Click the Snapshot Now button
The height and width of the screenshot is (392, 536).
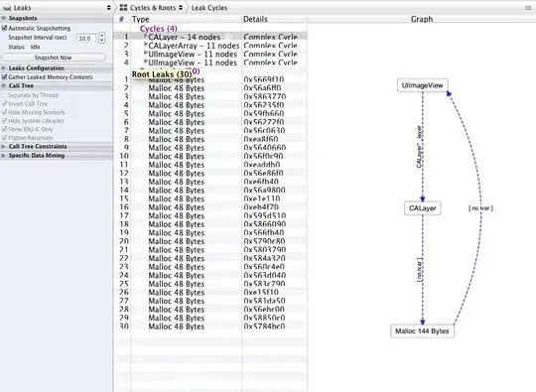pos(53,58)
